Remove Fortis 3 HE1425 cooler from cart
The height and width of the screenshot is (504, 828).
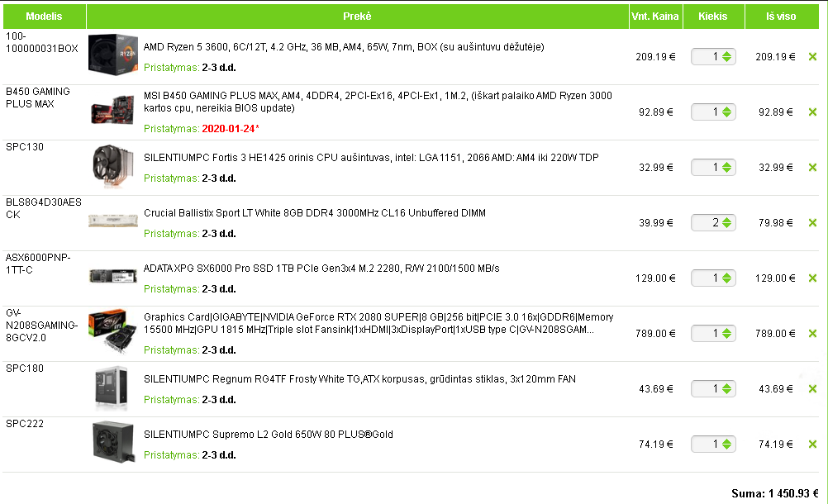tap(812, 168)
